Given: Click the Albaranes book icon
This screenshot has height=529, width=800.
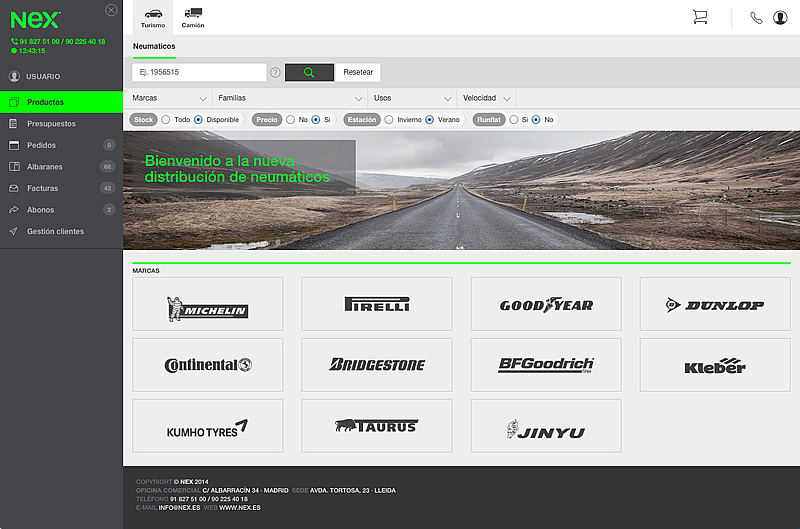Looking at the screenshot, I should point(14,167).
